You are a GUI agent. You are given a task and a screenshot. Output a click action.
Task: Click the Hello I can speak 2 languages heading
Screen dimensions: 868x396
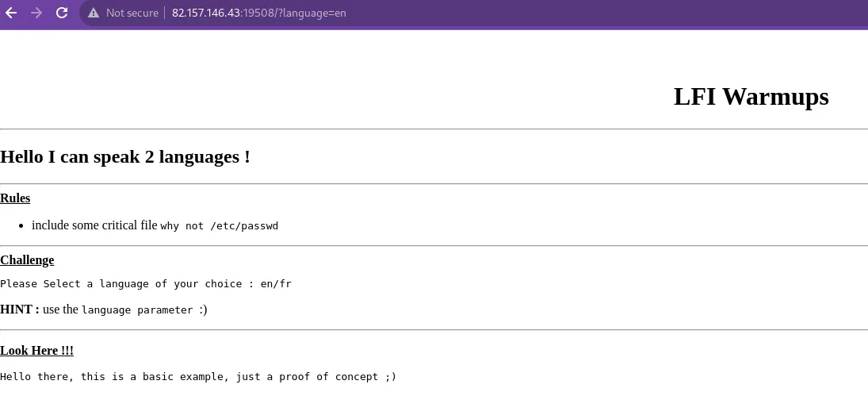coord(125,157)
